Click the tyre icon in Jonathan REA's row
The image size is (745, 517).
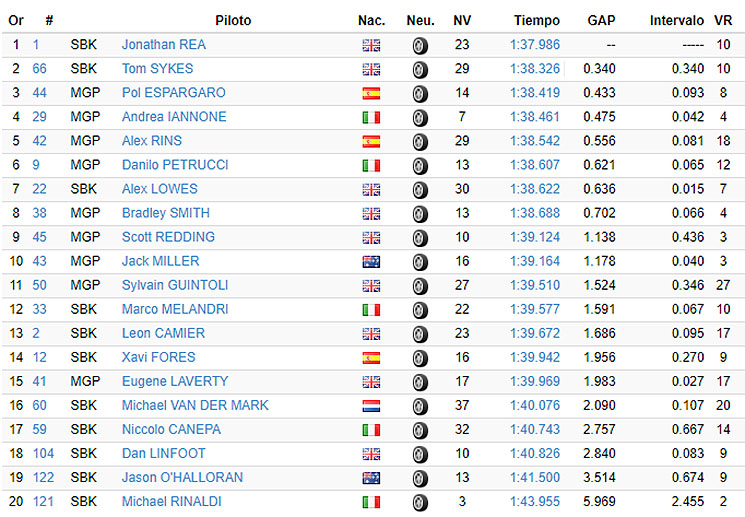point(420,46)
